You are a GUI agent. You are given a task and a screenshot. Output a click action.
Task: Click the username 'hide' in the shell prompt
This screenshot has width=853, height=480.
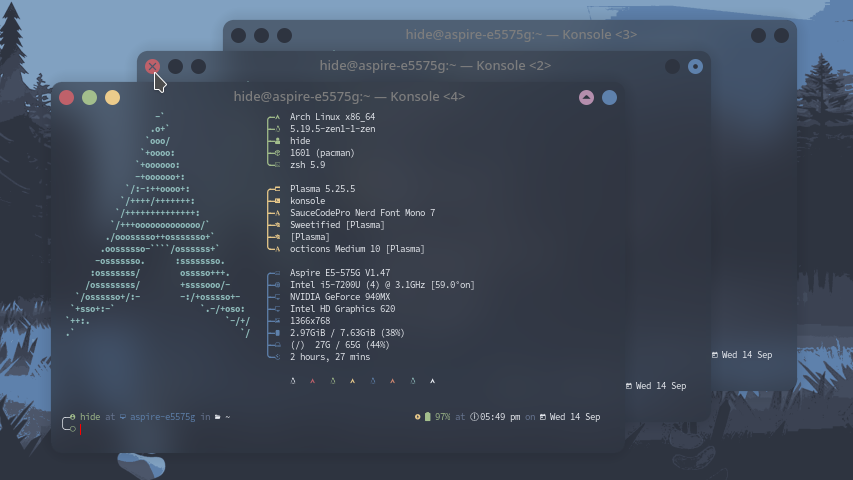pos(90,417)
